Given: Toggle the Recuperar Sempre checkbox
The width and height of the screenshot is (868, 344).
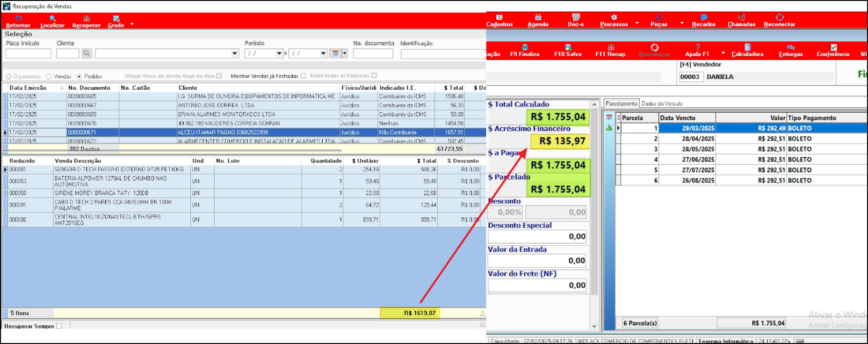Looking at the screenshot, I should tap(59, 326).
